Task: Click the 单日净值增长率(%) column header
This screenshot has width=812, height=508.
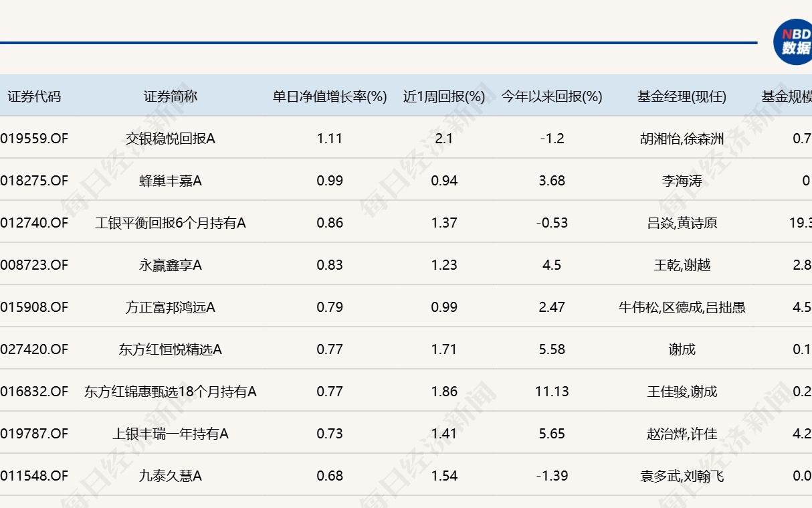Action: click(x=330, y=96)
